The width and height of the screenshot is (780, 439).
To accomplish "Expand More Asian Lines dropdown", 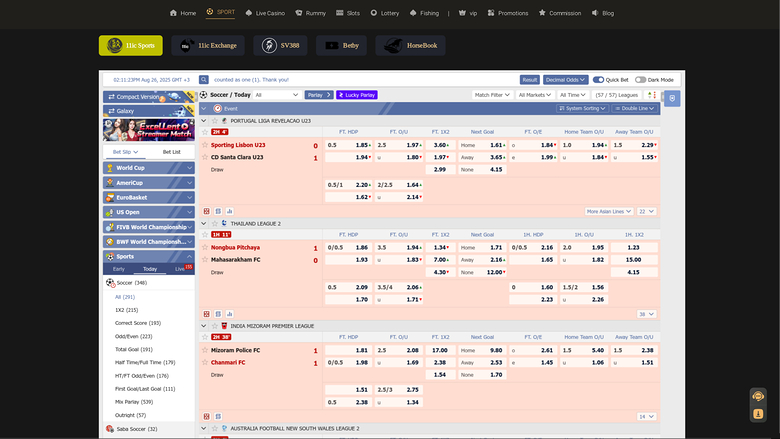I will coord(609,211).
